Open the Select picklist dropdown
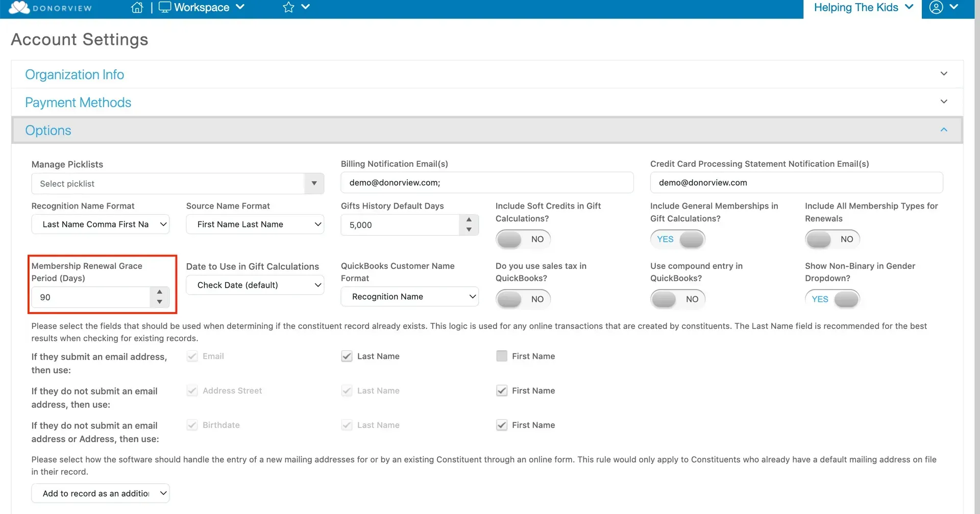This screenshot has width=980, height=514. click(x=178, y=184)
